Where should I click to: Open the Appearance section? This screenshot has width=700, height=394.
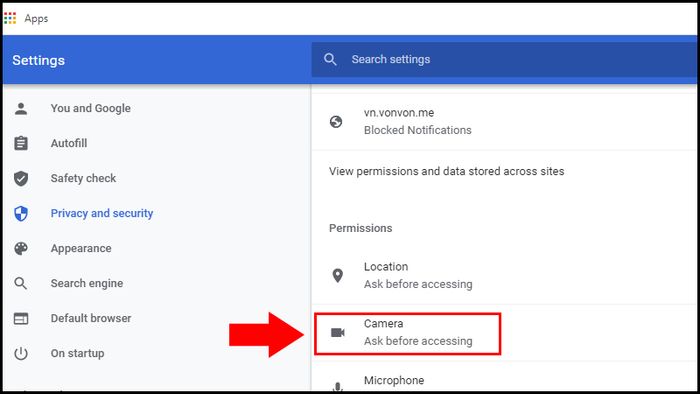coord(81,249)
